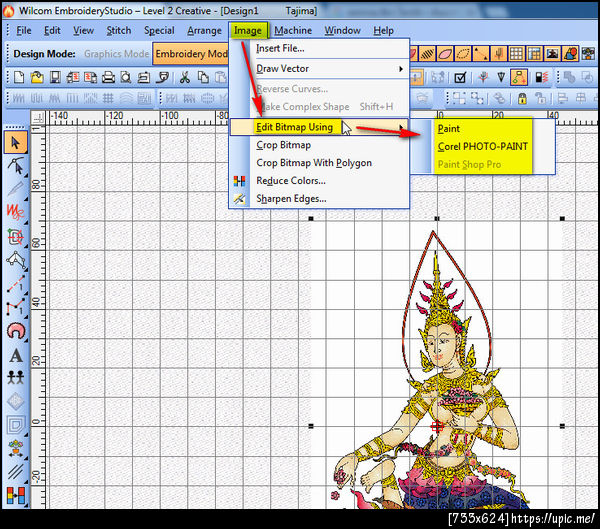Open print preview magnifier icon
Image resolution: width=600 pixels, height=529 pixels.
pos(126,77)
